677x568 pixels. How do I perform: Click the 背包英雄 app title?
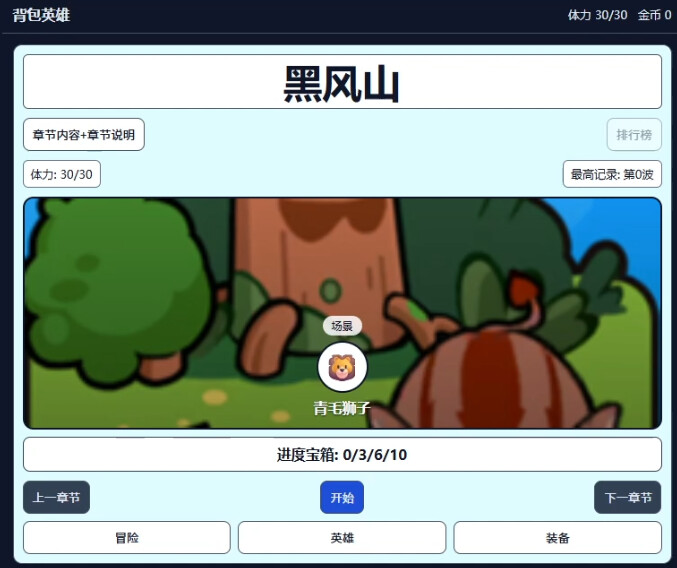[x=41, y=15]
